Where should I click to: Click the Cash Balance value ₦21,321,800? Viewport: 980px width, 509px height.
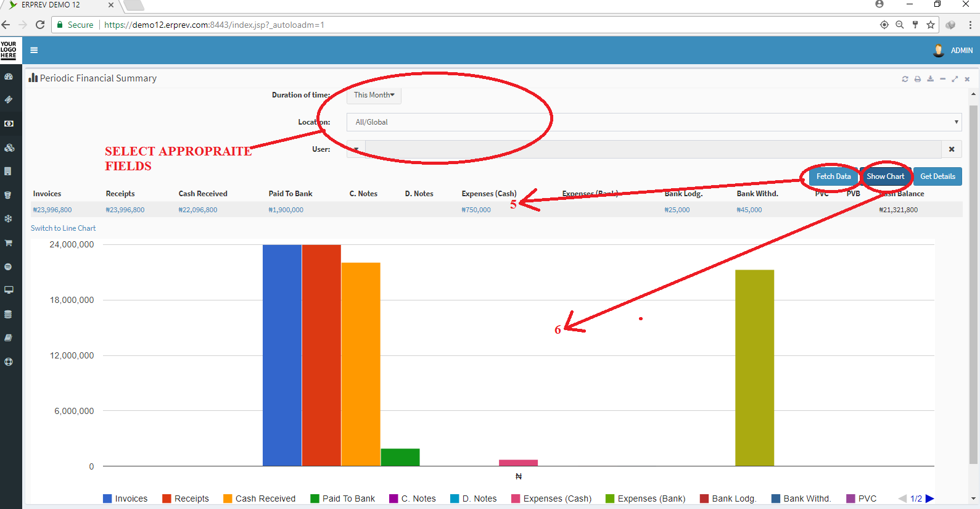(x=899, y=210)
